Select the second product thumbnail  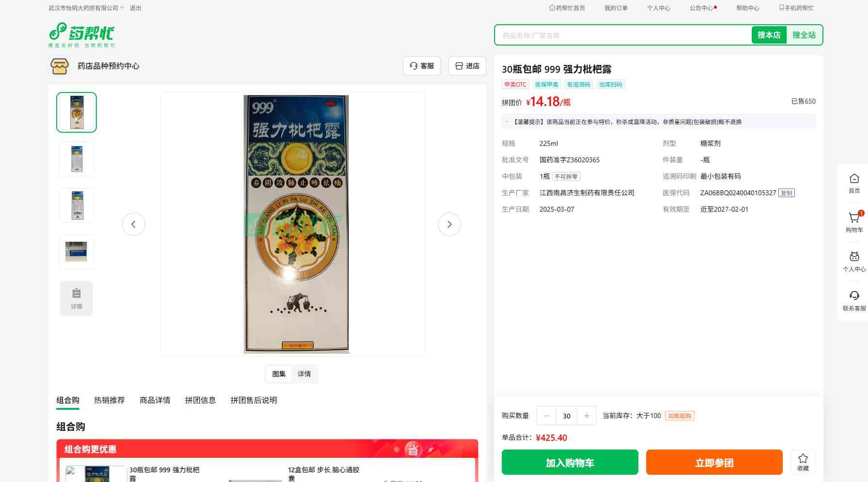coord(77,159)
